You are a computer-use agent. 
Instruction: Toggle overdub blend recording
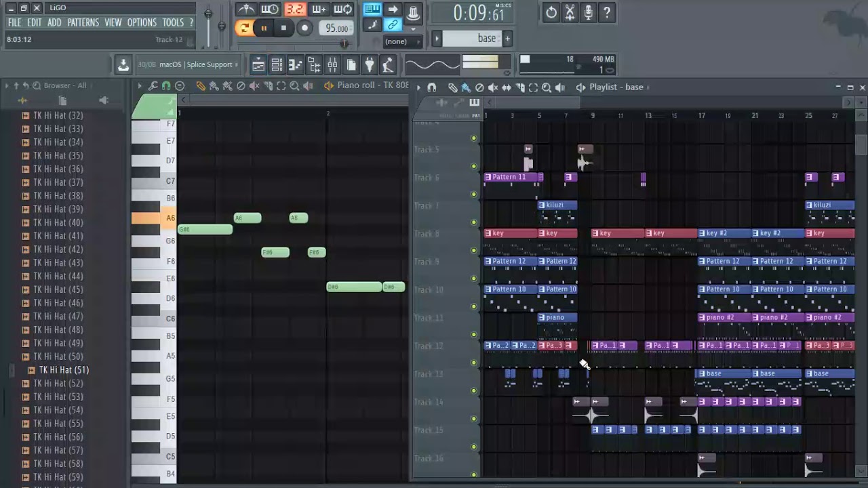[x=319, y=9]
